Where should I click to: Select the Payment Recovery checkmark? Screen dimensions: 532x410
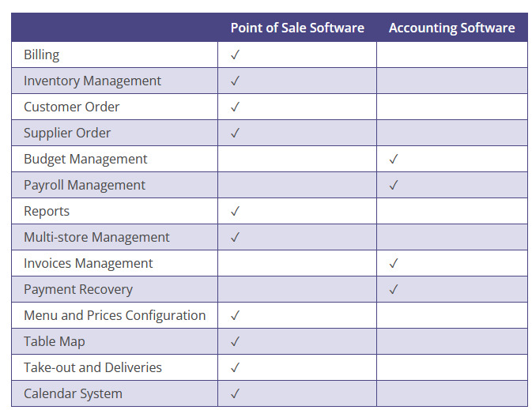394,289
